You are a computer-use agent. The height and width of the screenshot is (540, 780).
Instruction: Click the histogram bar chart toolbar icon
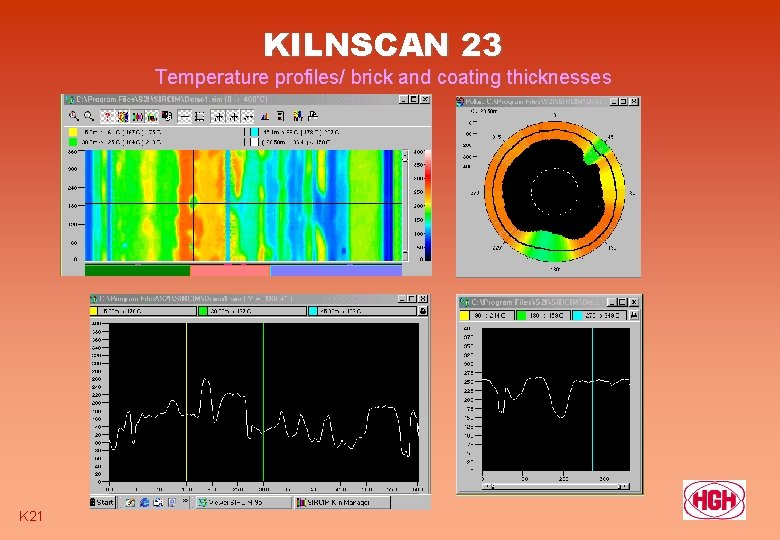(265, 116)
